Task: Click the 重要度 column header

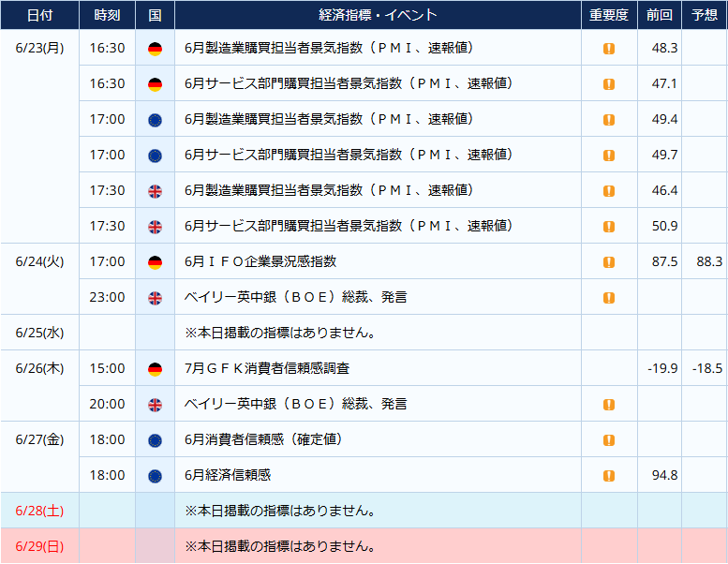Action: 609,15
